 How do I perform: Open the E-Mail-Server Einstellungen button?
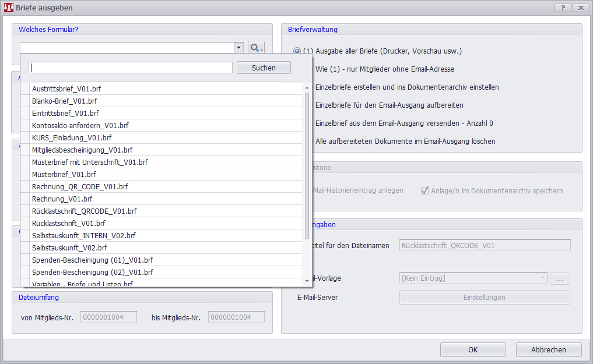point(484,297)
